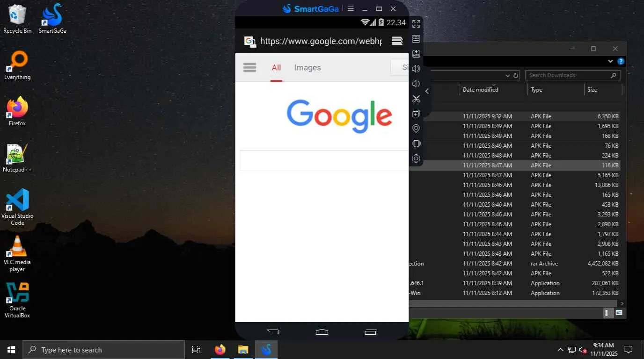Select the rar Archive row of 4,452,082 KB

click(515, 264)
